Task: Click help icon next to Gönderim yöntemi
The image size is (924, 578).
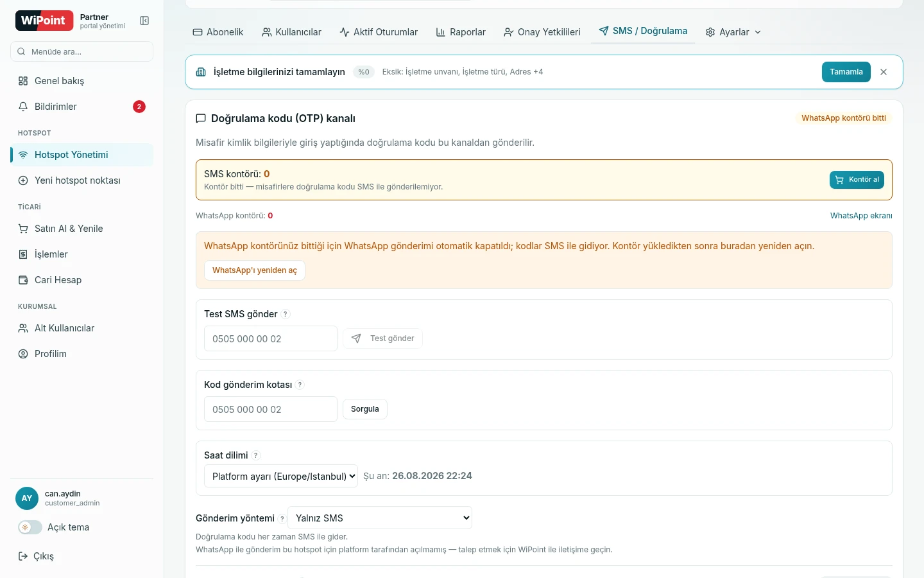Action: click(x=282, y=519)
